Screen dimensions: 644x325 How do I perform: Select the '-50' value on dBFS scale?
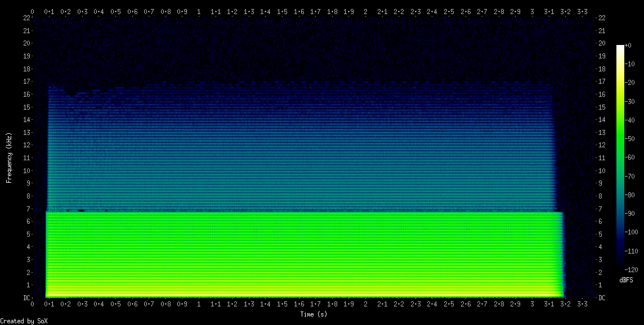click(629, 139)
